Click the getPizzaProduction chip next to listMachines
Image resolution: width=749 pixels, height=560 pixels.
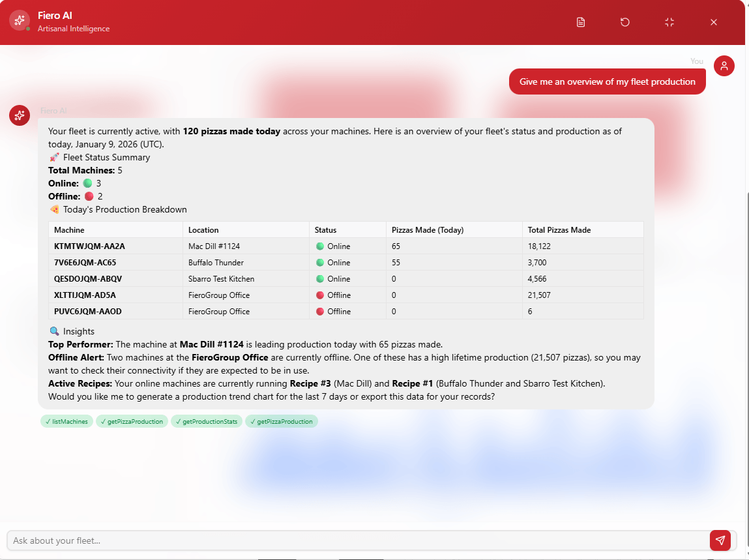[132, 422]
